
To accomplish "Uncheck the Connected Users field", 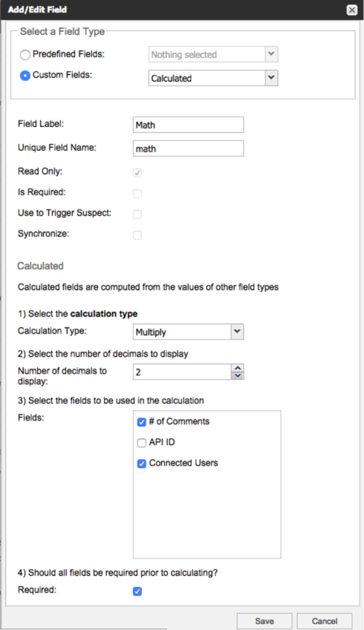I will click(141, 464).
